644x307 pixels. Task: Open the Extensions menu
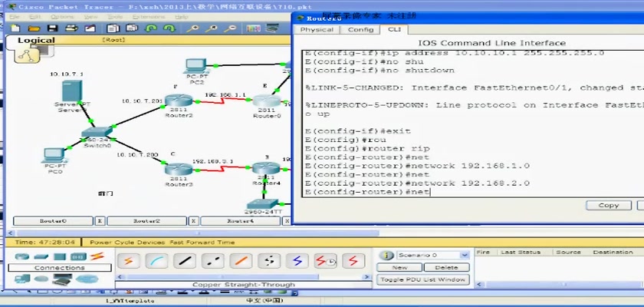[149, 17]
